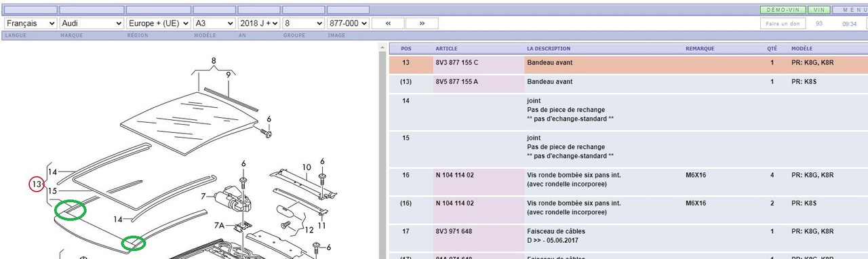Screen dimensions: 868x259
Task: Click the LA DESCRIPTION column header
Action: click(x=549, y=49)
